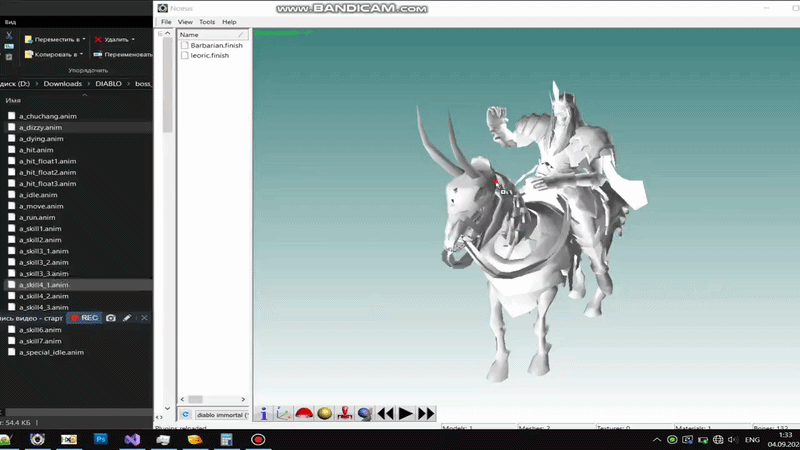
Task: Open the File menu in Noesis
Action: (166, 22)
